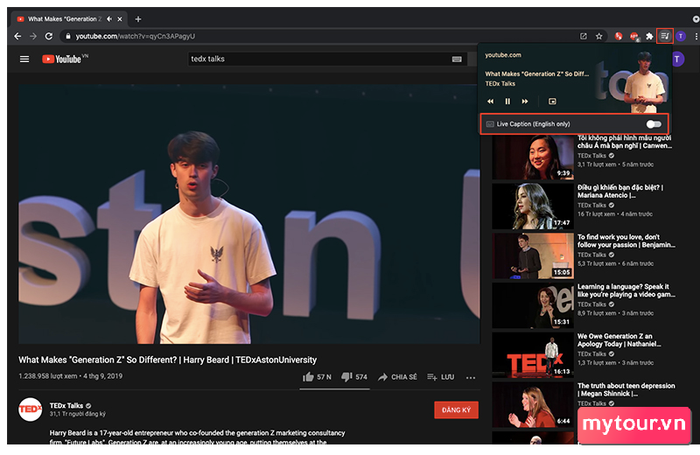
Task: Open the more actions three-dot menu
Action: (x=471, y=377)
